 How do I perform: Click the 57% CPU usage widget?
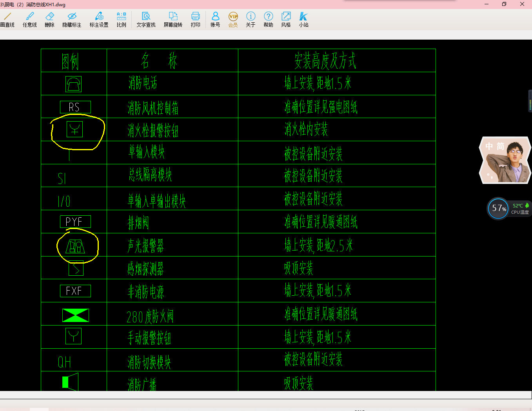click(x=498, y=208)
